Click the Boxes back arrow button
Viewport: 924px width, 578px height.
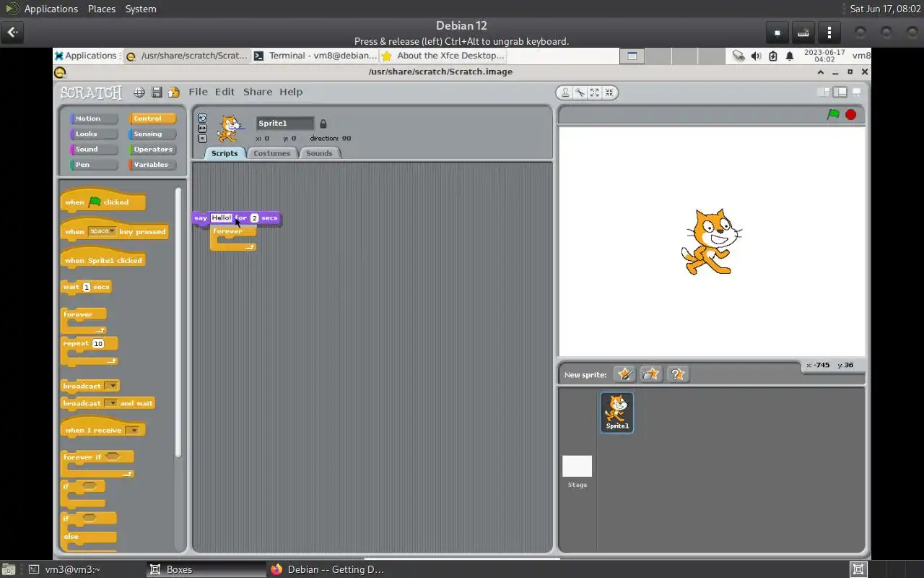[13, 33]
